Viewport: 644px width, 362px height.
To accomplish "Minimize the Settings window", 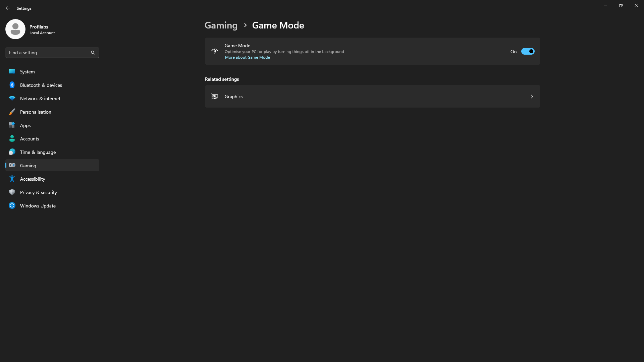I will pos(605,5).
